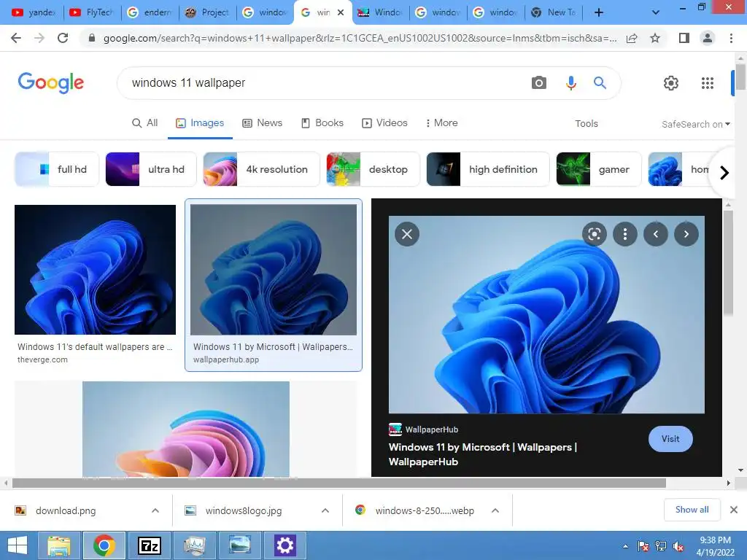Filter by 4k resolution chip
Screen dimensions: 747x560
click(261, 169)
